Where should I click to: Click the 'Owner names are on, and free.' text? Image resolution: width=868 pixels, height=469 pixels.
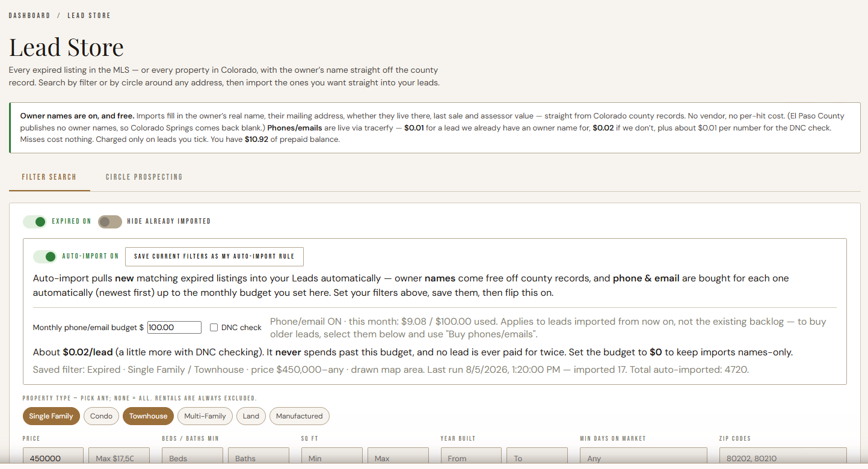[x=77, y=115]
